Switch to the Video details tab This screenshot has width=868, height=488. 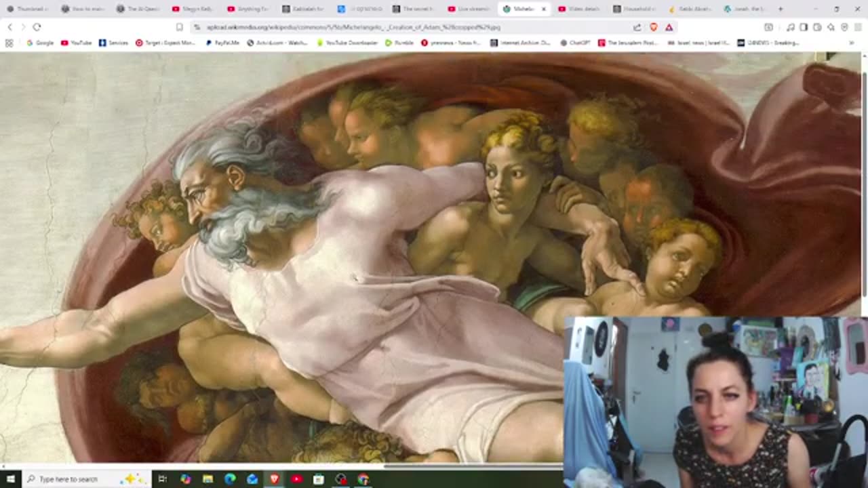(x=580, y=9)
